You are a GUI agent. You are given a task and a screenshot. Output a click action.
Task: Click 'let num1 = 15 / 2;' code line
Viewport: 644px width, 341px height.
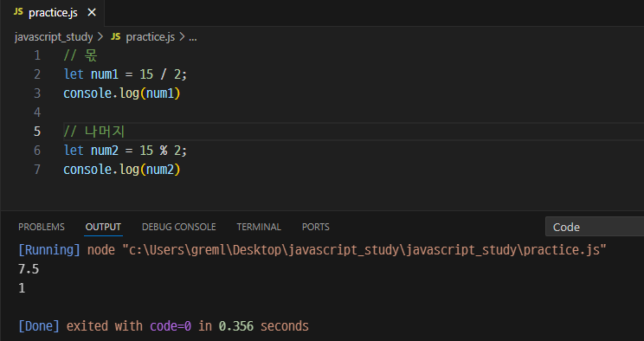[126, 74]
